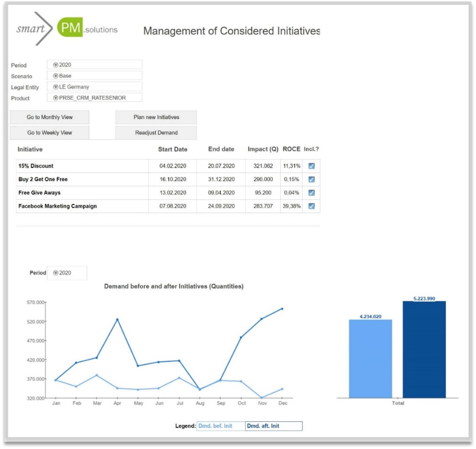Click the Dmd. bef. Init legend entry
This screenshot has width=476, height=449.
pos(216,426)
